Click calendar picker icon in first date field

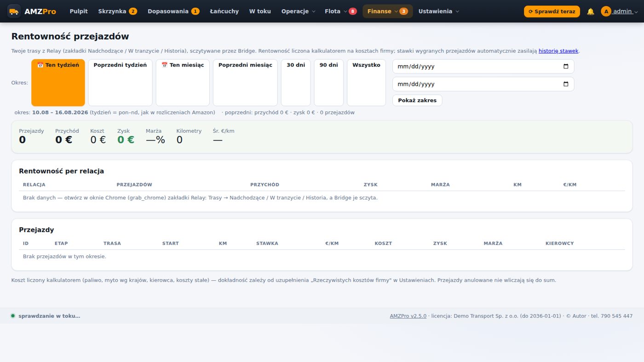(566, 66)
